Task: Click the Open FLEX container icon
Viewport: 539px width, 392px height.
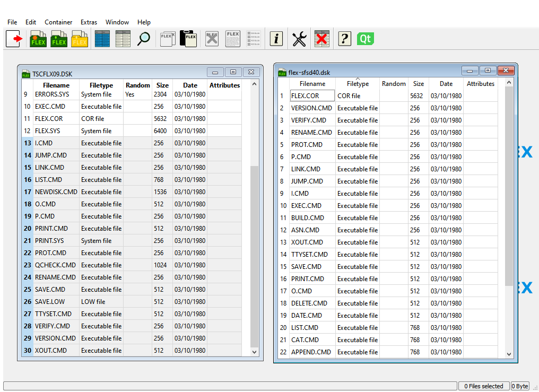Action: pyautogui.click(x=59, y=39)
